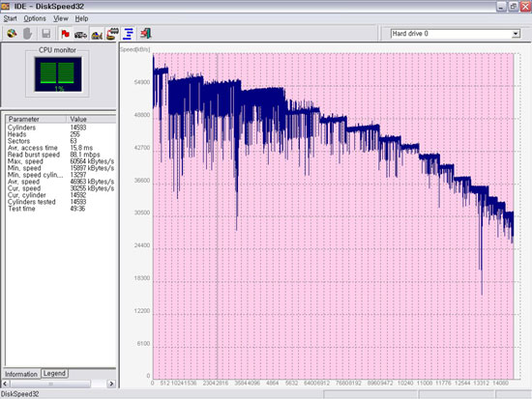Viewport: 532px width, 399px height.
Task: Click the red flag toolbar icon
Action: point(65,34)
